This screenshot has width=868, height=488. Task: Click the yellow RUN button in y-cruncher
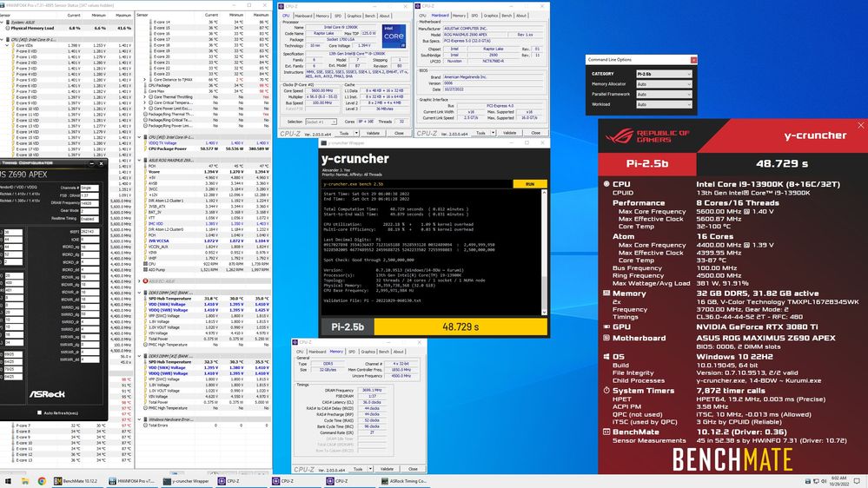(530, 184)
